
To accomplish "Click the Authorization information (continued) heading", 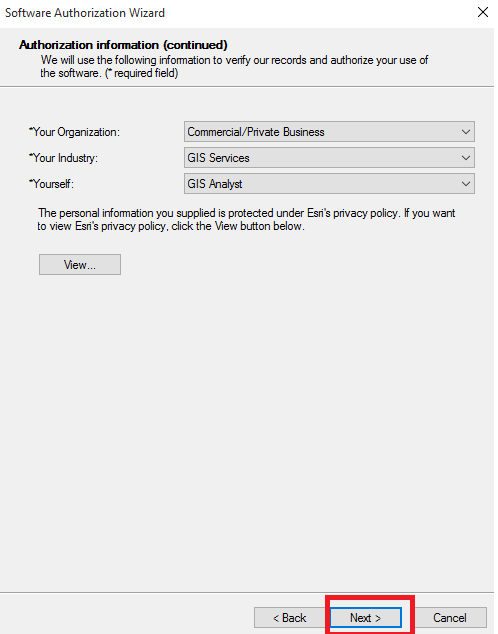I will (x=124, y=45).
